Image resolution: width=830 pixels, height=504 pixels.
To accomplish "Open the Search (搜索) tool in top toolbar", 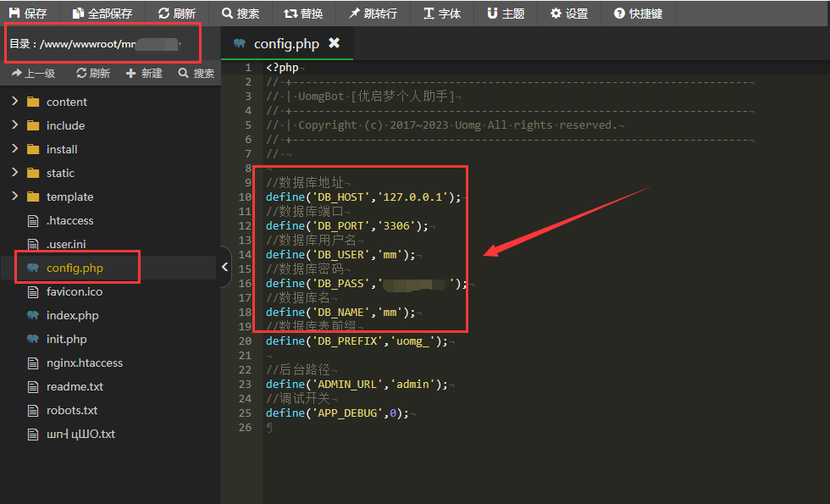I will tap(241, 14).
